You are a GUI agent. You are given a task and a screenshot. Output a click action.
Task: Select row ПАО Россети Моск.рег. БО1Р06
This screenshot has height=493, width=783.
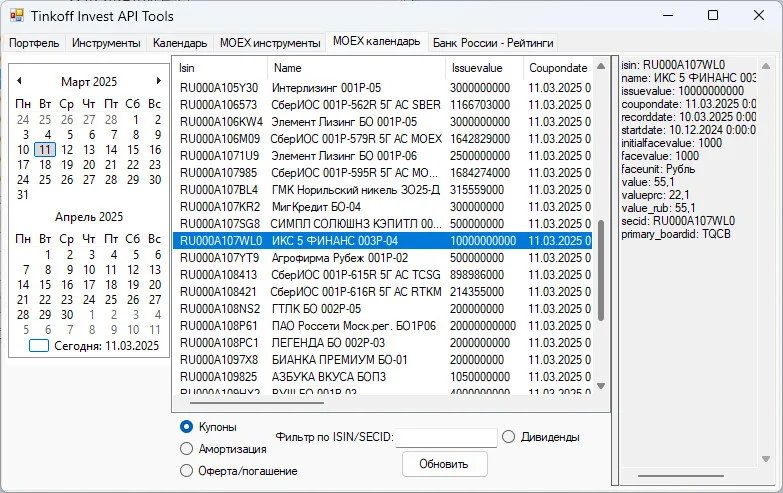(383, 326)
